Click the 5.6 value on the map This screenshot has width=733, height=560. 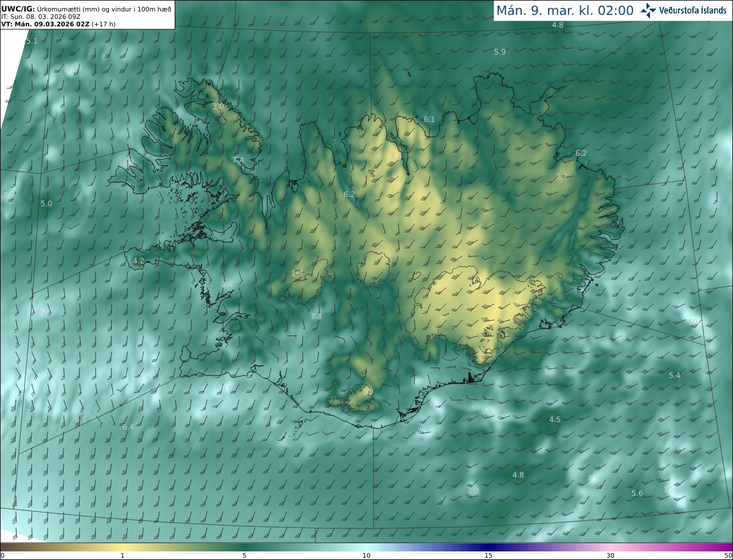click(637, 493)
